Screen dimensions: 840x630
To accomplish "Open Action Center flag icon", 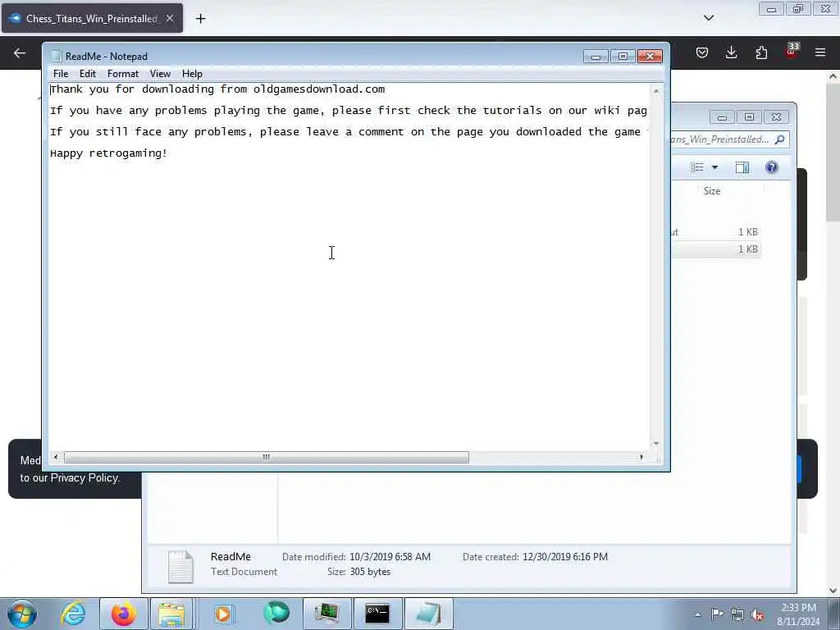I will [x=717, y=614].
